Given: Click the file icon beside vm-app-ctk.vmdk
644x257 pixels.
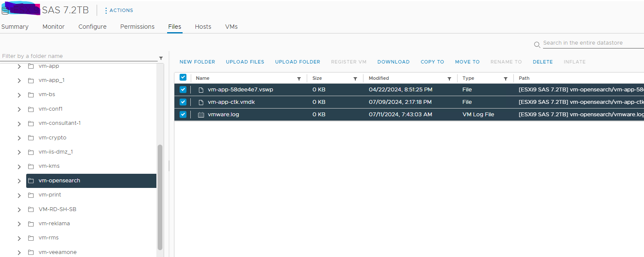Looking at the screenshot, I should (200, 102).
